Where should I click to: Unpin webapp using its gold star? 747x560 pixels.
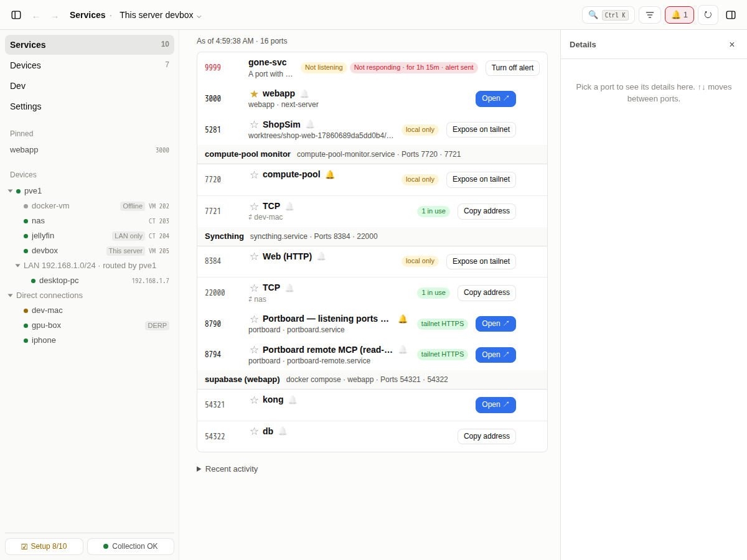tap(254, 94)
